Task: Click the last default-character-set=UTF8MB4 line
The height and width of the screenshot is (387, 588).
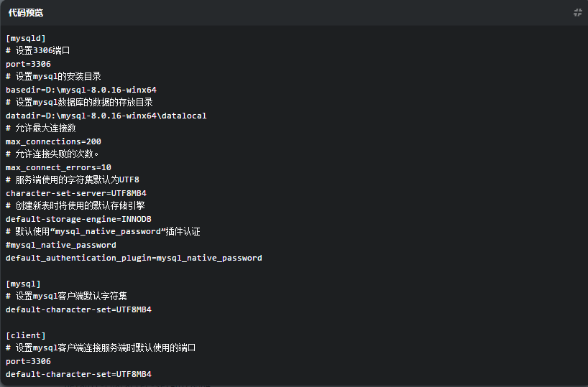Action: click(78, 374)
